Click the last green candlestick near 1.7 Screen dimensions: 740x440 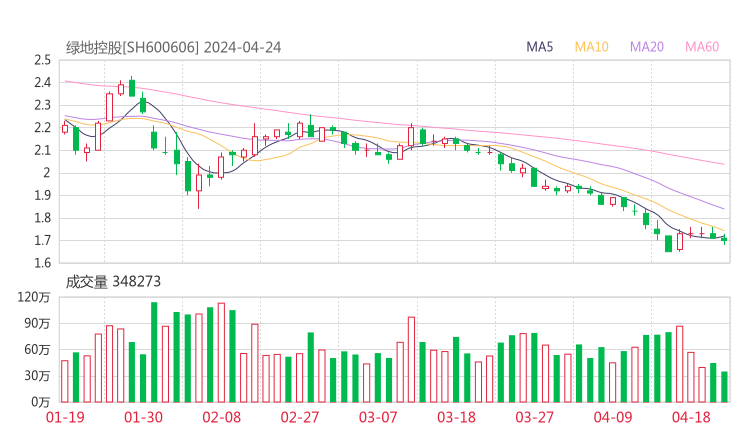tap(724, 239)
